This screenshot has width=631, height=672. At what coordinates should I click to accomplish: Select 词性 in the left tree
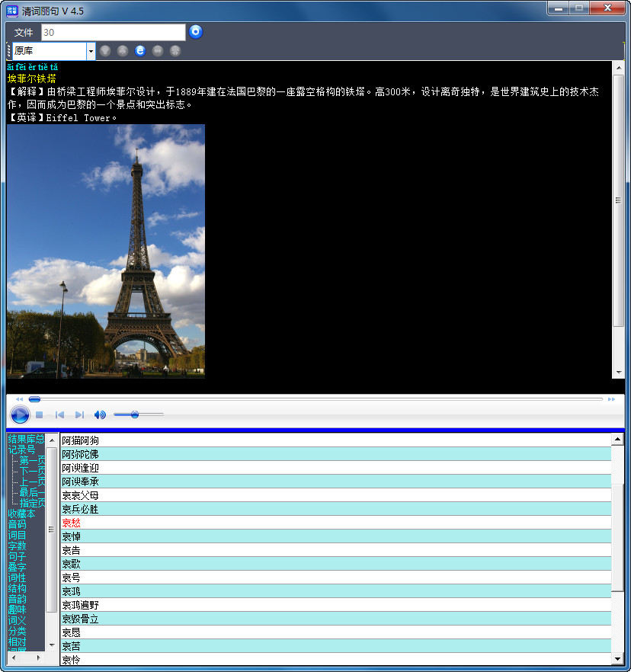tap(17, 578)
